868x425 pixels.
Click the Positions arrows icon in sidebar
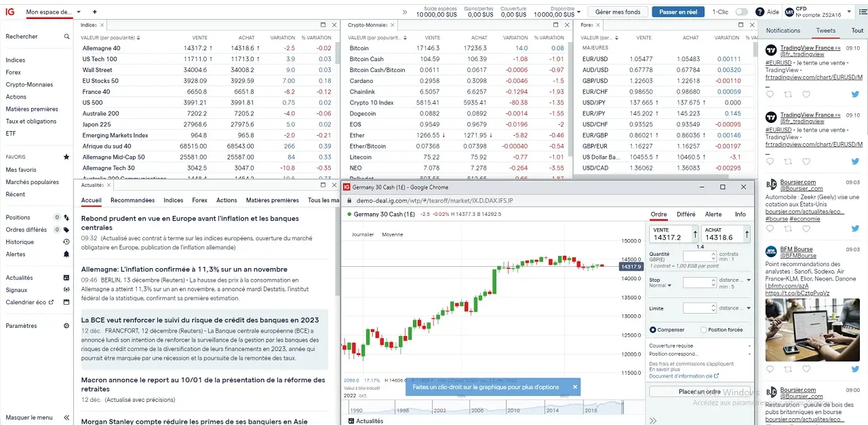[66, 218]
